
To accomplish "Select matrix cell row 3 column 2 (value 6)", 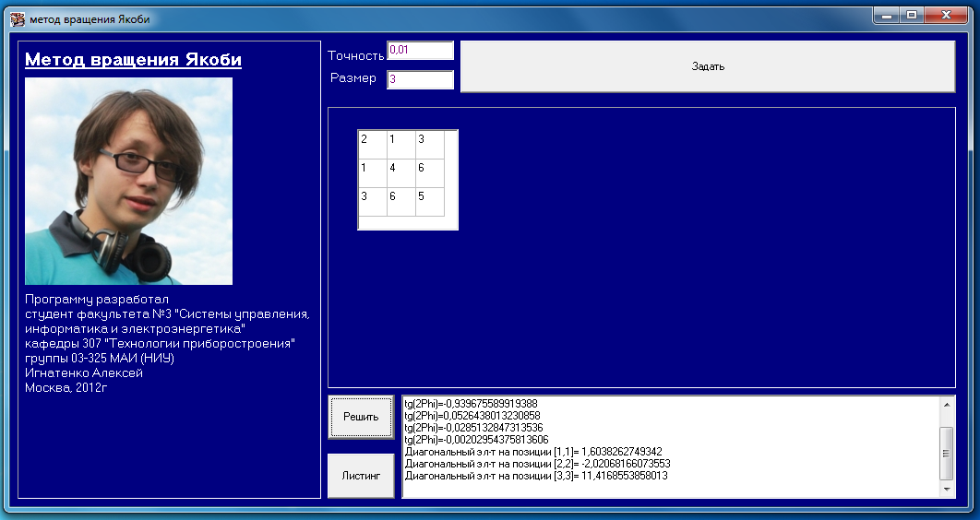I will point(401,202).
